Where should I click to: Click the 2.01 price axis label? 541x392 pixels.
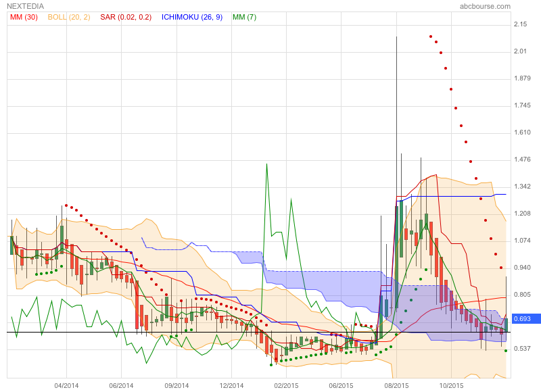(x=520, y=51)
